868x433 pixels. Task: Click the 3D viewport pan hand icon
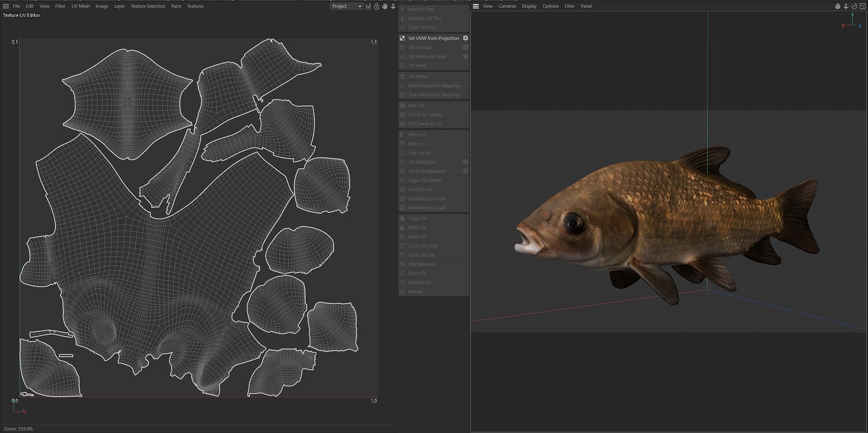point(837,6)
